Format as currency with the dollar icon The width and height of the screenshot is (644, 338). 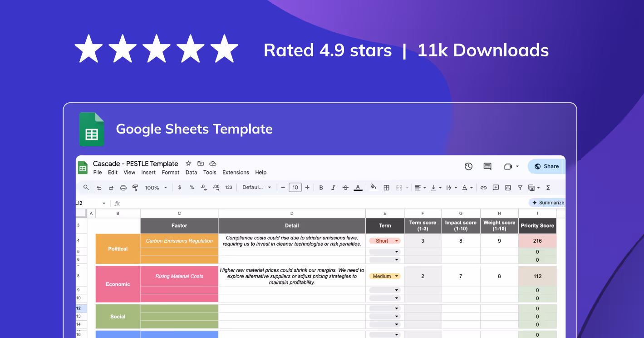point(180,188)
